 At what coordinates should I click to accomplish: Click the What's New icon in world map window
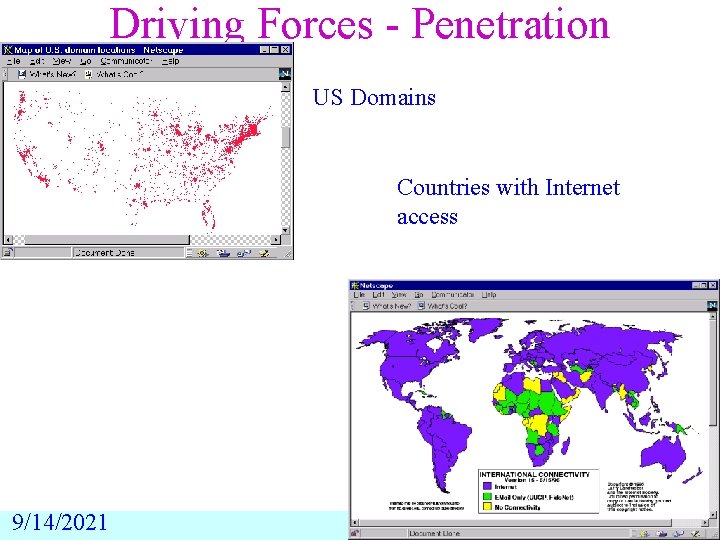click(366, 306)
